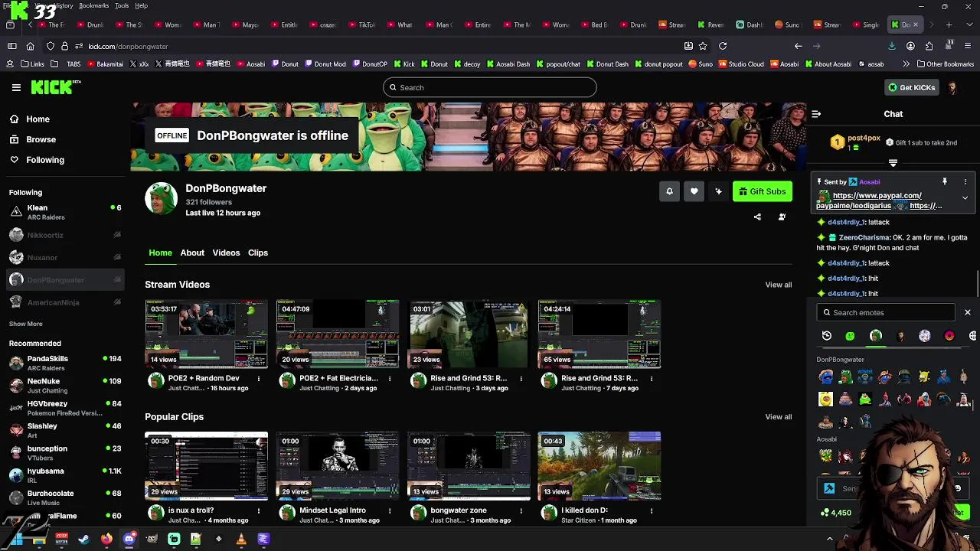Open options menu for bongwater zone clip

click(521, 510)
